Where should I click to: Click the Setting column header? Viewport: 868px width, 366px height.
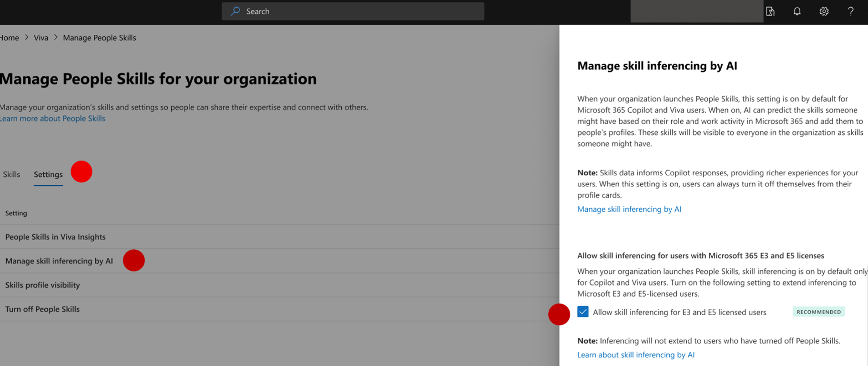coord(16,213)
